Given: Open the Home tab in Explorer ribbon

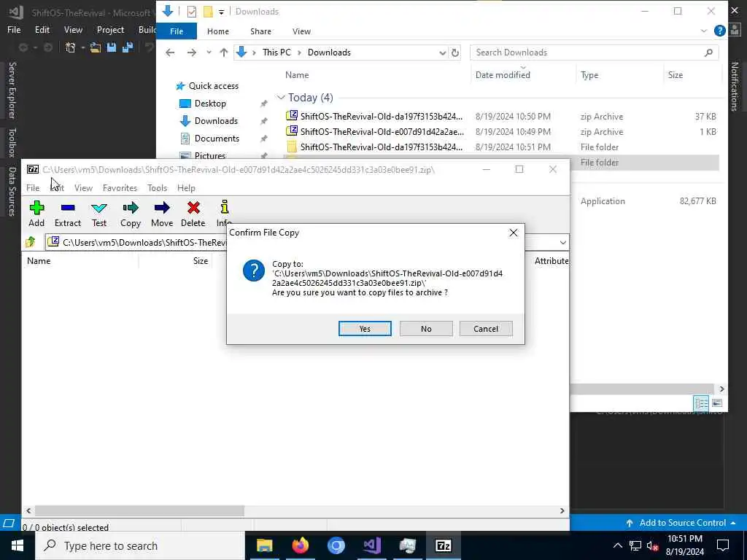Looking at the screenshot, I should pyautogui.click(x=217, y=31).
